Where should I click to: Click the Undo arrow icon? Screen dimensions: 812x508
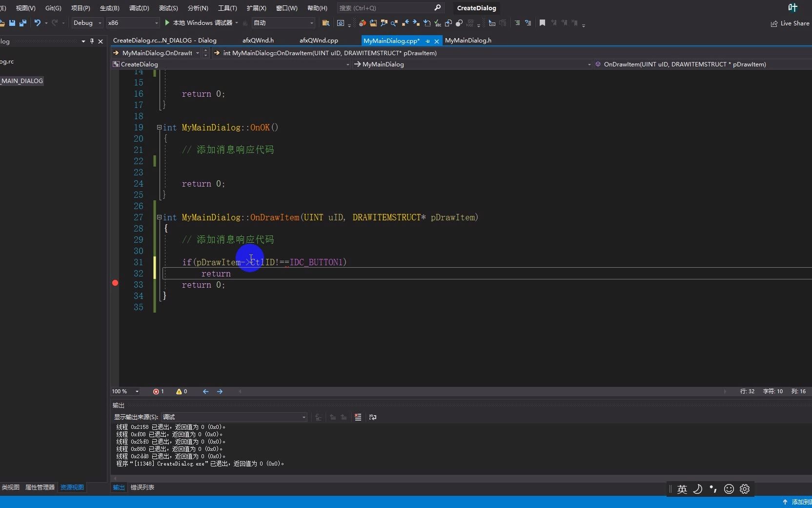click(37, 23)
